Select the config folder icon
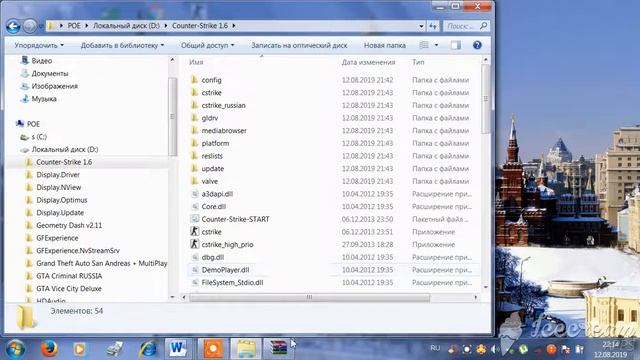This screenshot has height=360, width=640. coord(194,80)
